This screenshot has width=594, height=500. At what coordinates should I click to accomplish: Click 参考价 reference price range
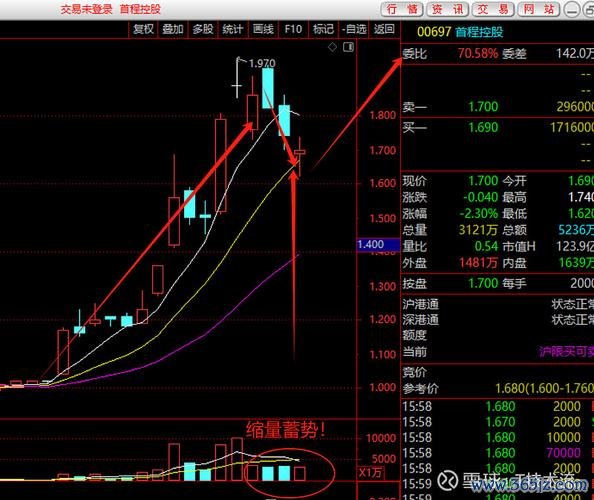544,388
